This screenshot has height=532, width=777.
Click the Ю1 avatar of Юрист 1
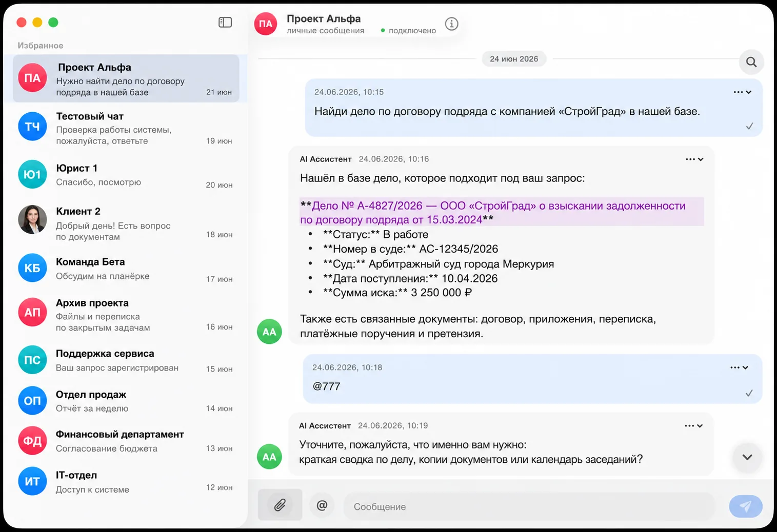pos(32,174)
